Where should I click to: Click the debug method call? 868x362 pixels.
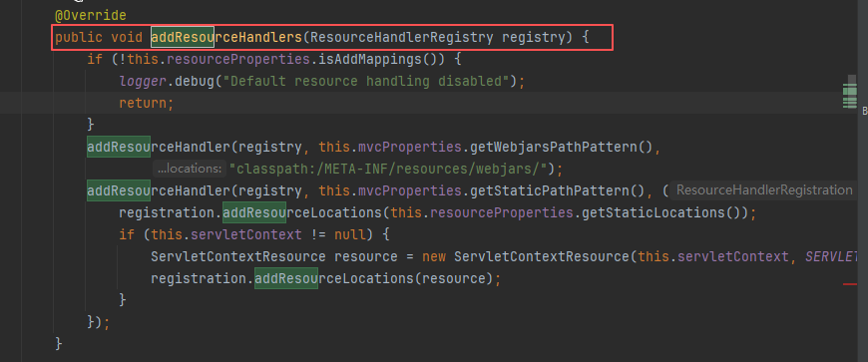(x=195, y=82)
